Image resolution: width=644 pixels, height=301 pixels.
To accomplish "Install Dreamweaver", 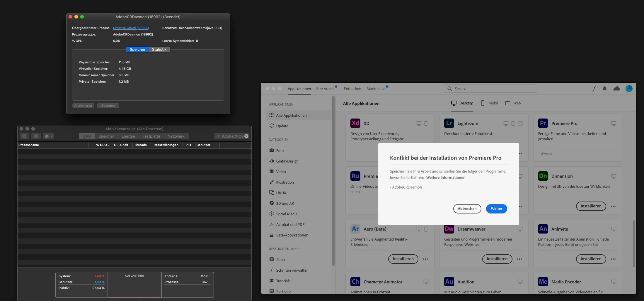I will 497,259.
